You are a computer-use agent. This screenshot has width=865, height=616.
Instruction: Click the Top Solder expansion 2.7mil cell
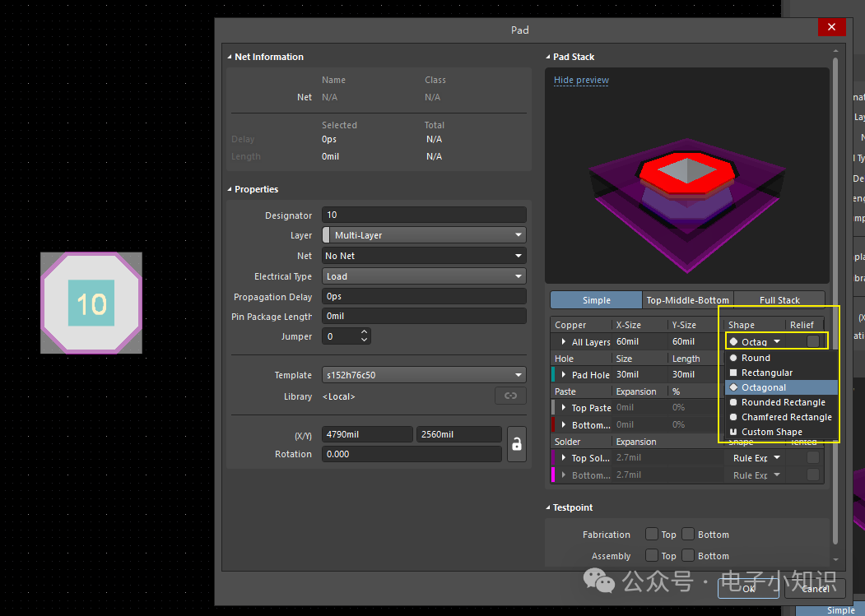(668, 458)
